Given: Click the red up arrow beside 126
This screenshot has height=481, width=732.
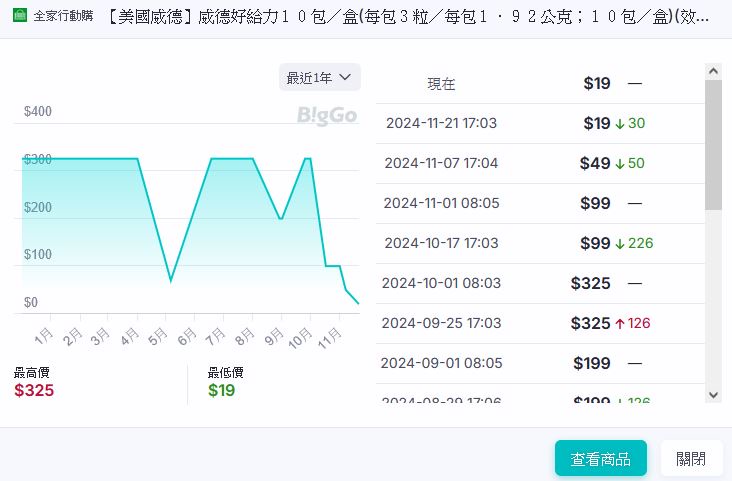Looking at the screenshot, I should [x=620, y=324].
